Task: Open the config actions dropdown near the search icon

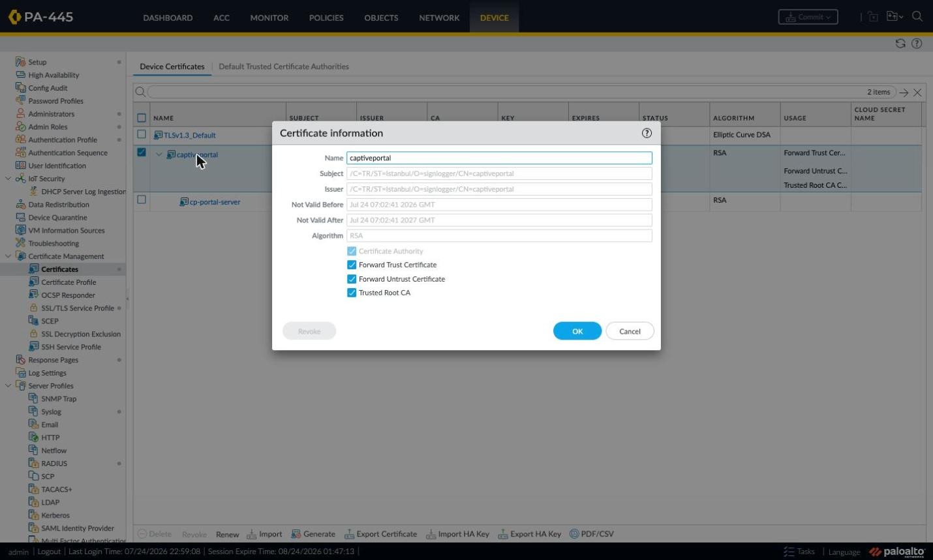Action: [x=895, y=17]
